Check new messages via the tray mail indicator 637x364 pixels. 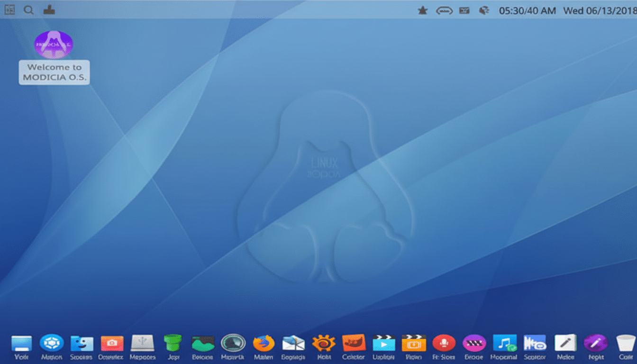(464, 10)
